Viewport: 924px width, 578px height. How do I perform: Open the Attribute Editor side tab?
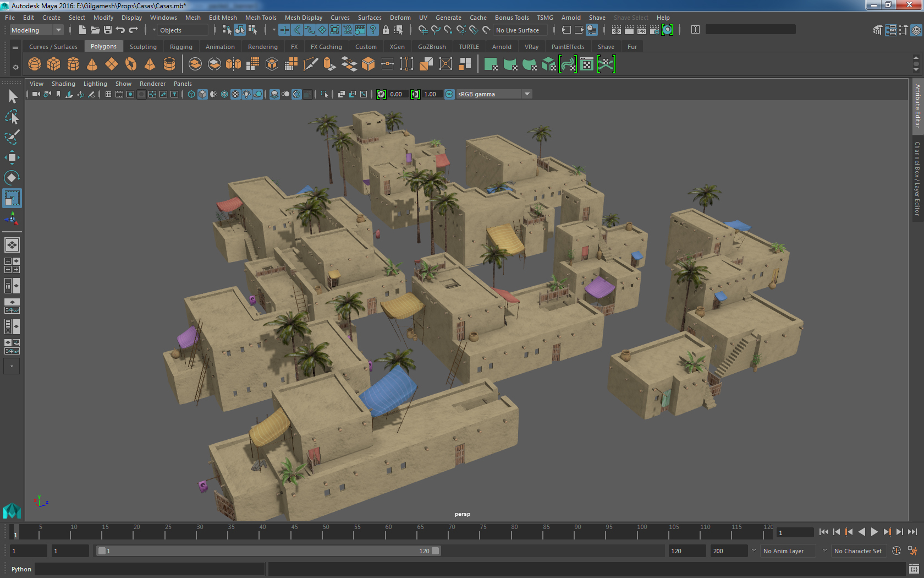(x=917, y=106)
